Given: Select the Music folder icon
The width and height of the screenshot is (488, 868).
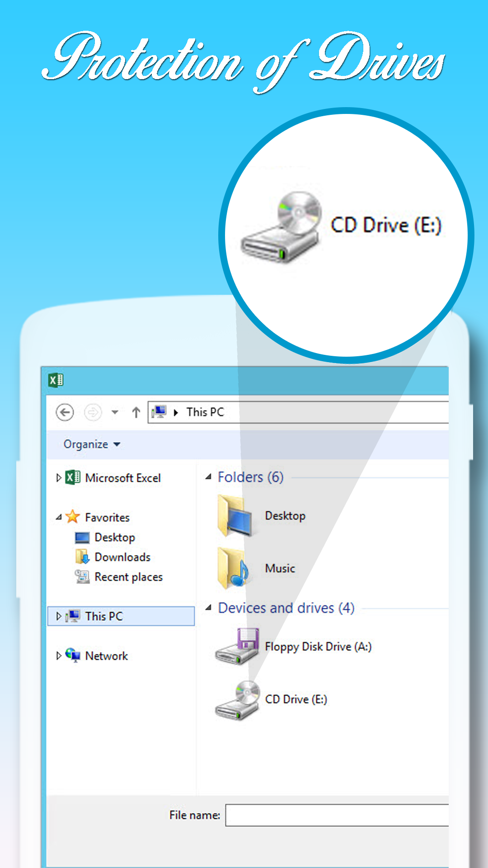Looking at the screenshot, I should (x=233, y=568).
